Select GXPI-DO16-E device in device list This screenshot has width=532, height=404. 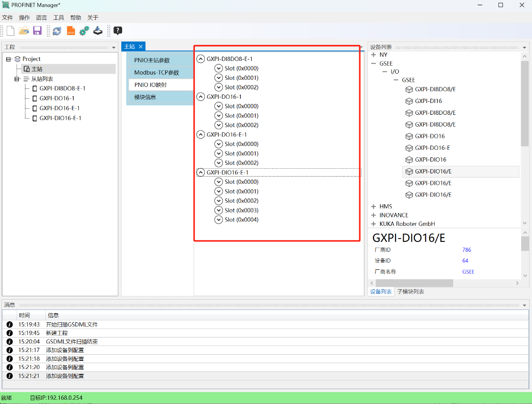432,148
